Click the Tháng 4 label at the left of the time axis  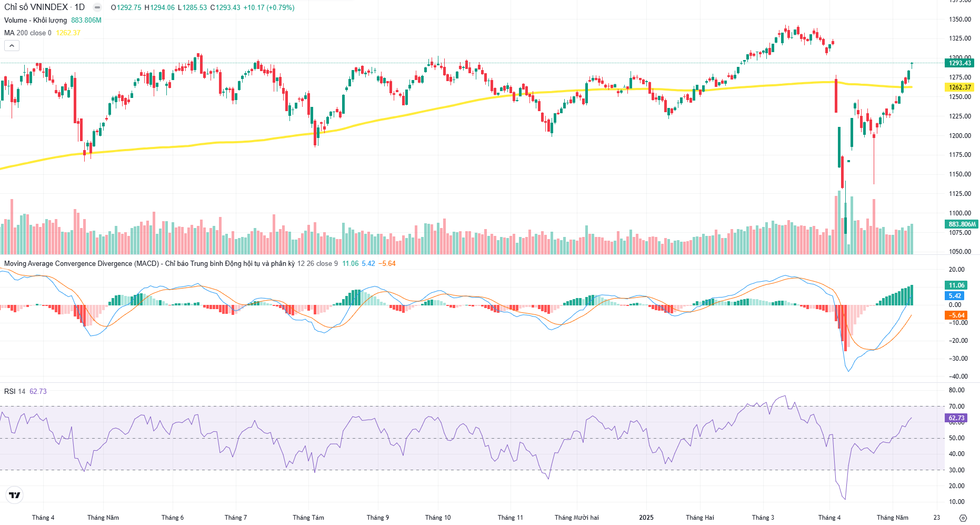tap(43, 518)
